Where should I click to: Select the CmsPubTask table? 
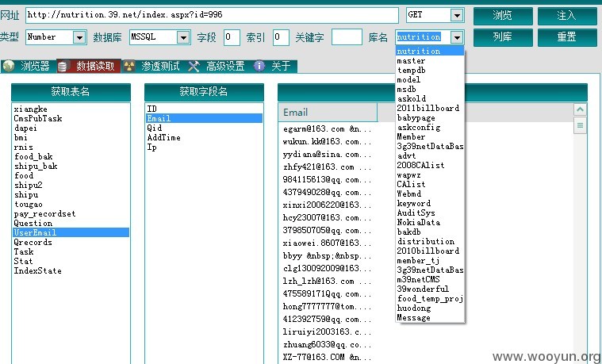[71, 119]
